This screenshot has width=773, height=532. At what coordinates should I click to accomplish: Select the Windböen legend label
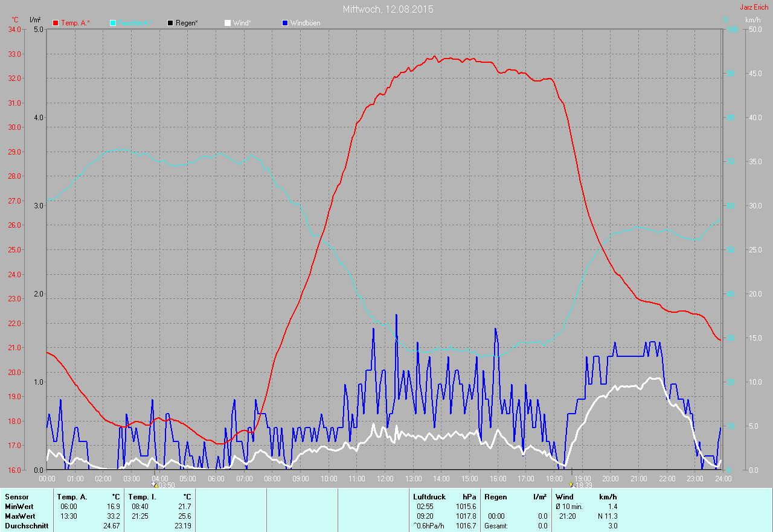[x=305, y=23]
